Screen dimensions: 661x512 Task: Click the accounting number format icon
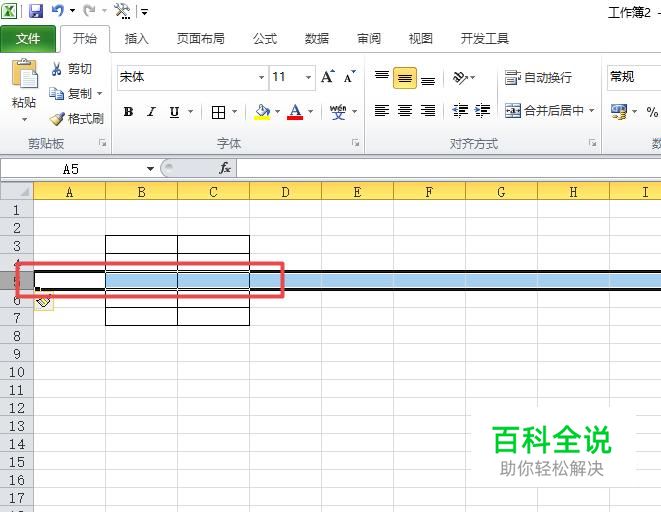(619, 112)
